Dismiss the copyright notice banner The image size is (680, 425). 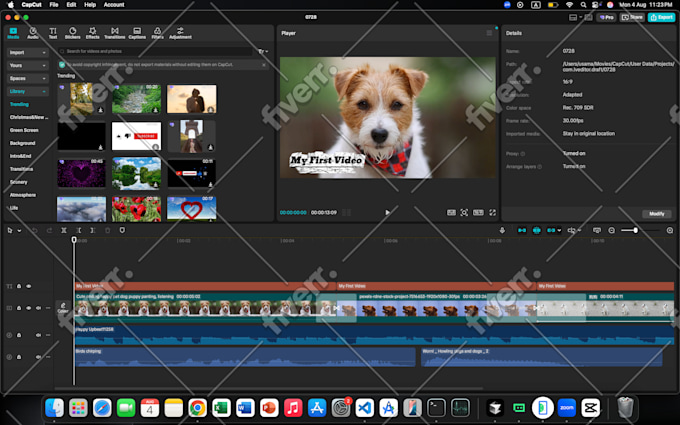[x=264, y=65]
